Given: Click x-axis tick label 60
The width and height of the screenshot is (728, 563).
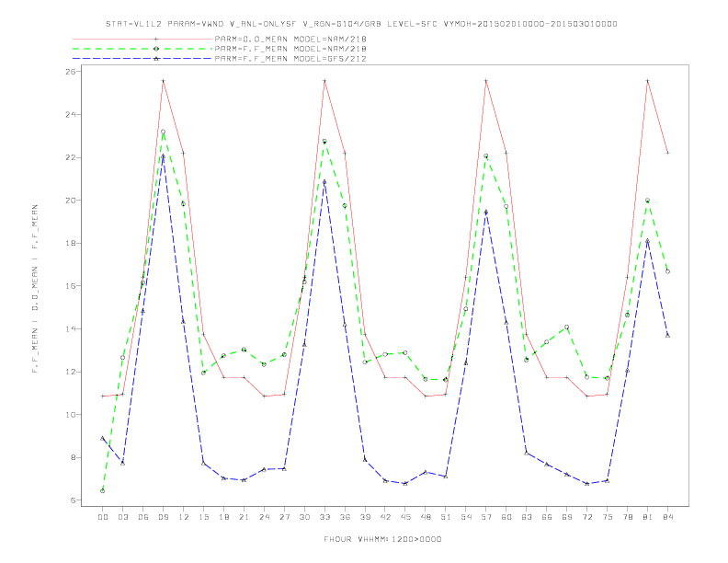Looking at the screenshot, I should 506,517.
